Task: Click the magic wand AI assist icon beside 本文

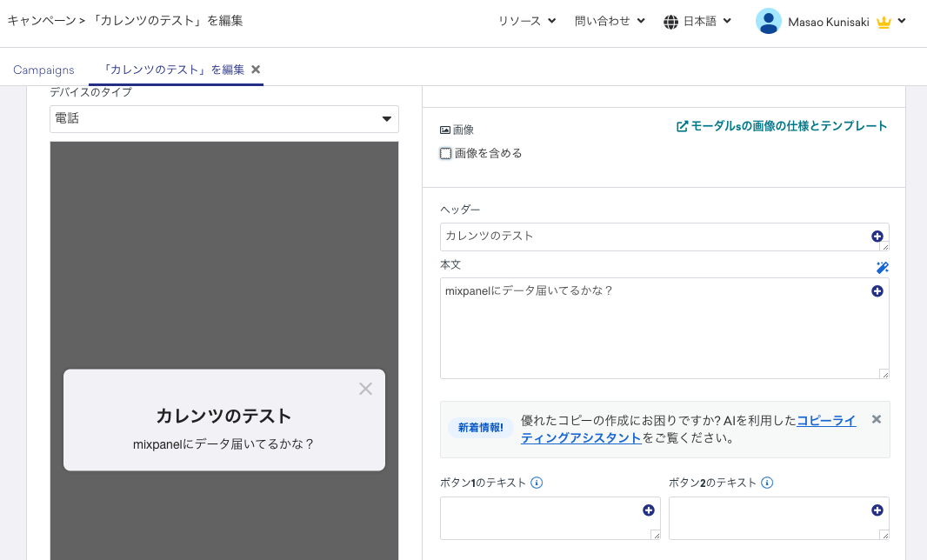Action: (x=882, y=268)
